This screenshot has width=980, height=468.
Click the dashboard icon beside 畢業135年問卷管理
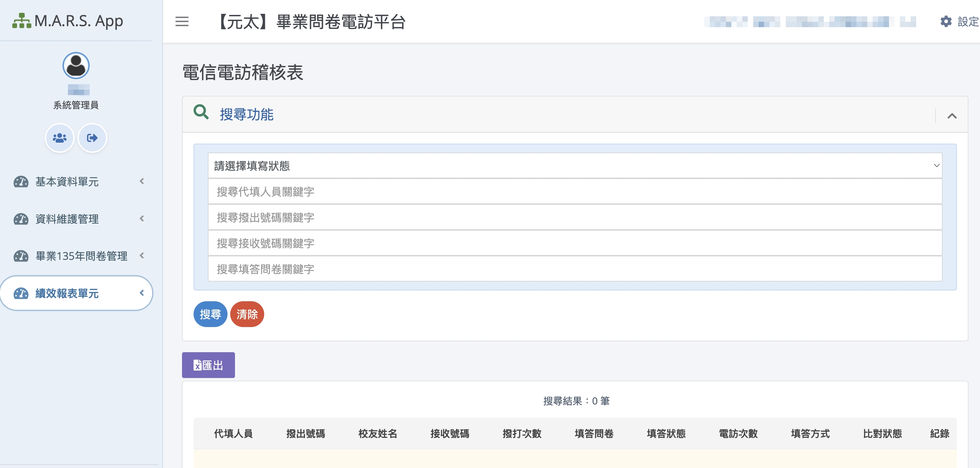(x=21, y=256)
